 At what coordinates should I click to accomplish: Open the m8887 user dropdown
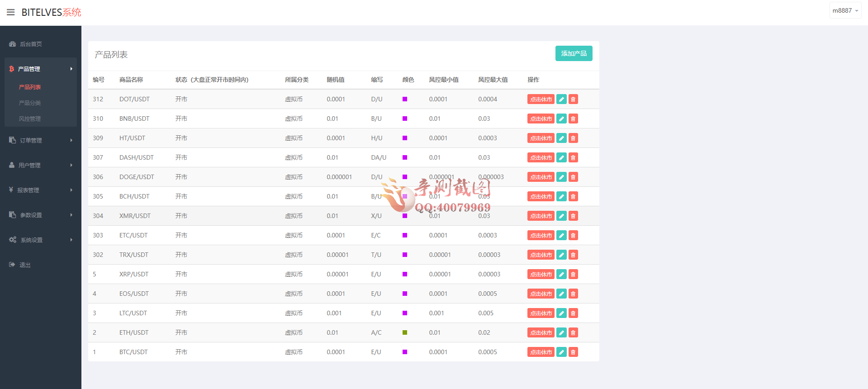tap(845, 11)
